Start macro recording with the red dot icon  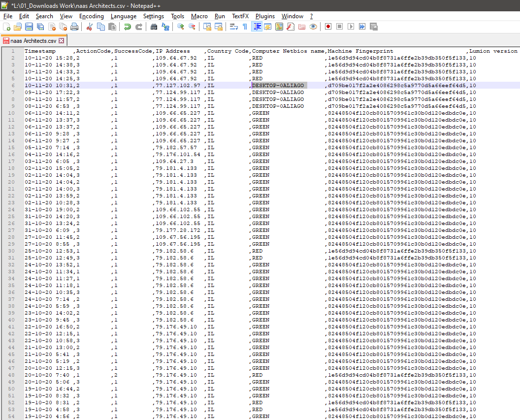328,27
